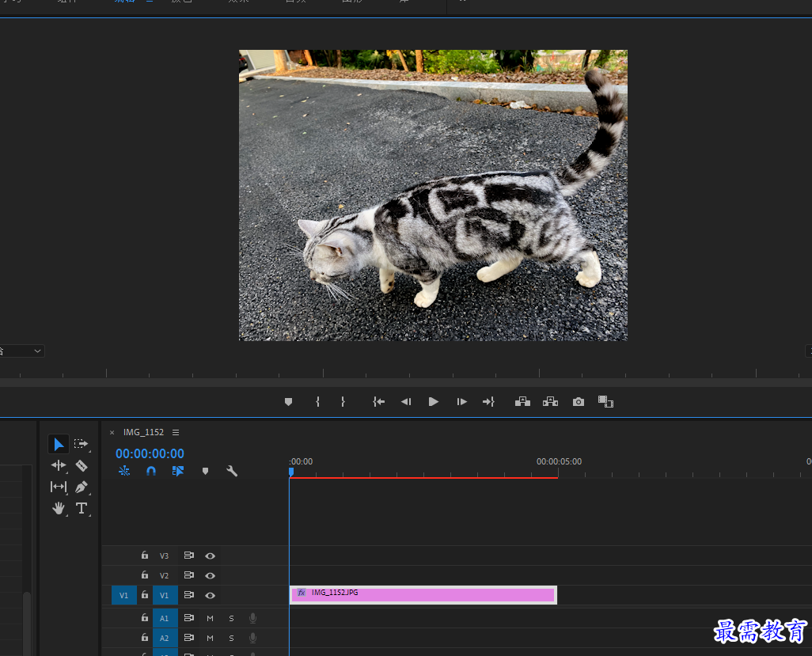Mute track A1
812x656 pixels.
pyautogui.click(x=210, y=618)
